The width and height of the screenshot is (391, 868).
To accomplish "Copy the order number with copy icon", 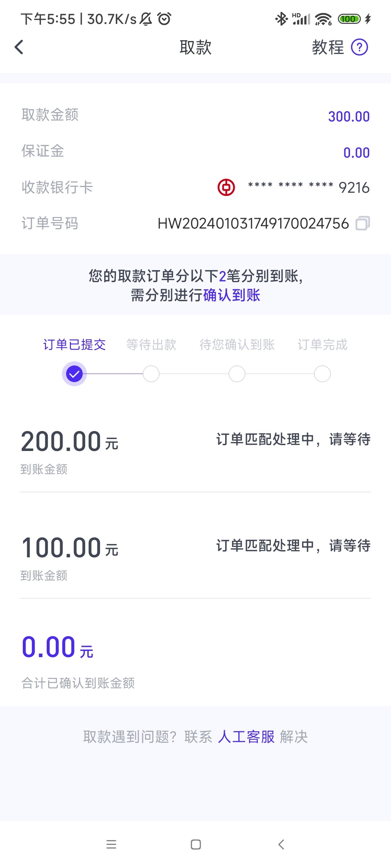I will click(x=362, y=223).
